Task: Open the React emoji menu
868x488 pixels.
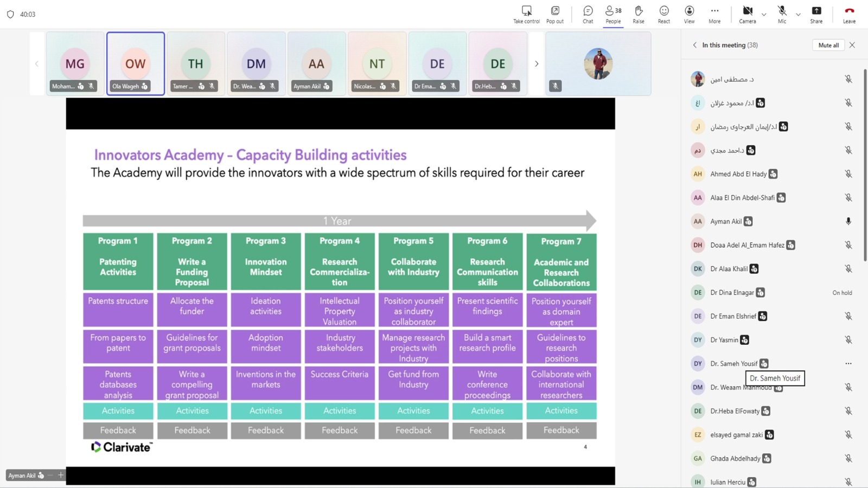Action: coord(663,11)
